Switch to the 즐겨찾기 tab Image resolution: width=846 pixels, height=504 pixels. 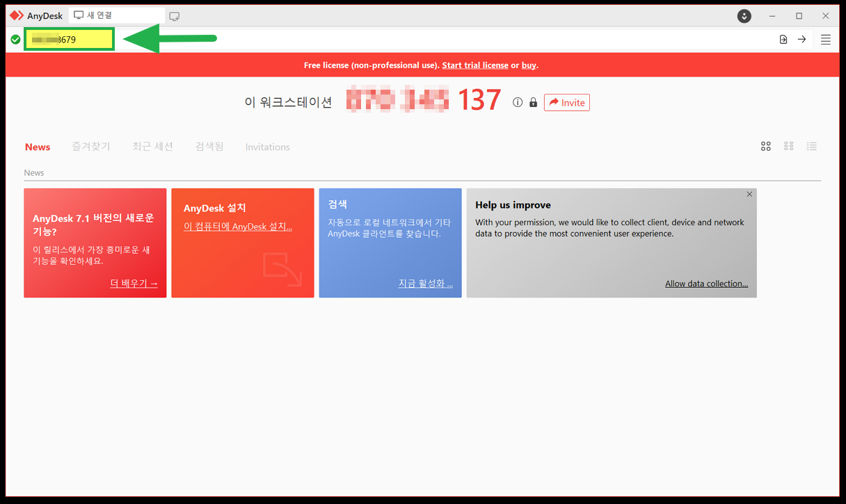(91, 147)
